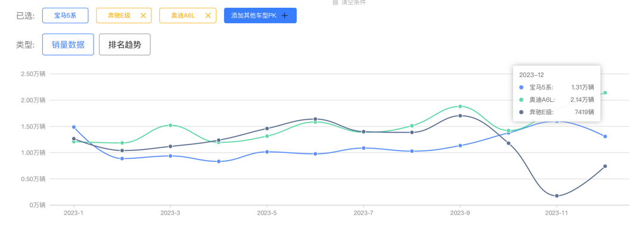Viewport: 644px width, 246px height.
Task: Click 宝马5系 data point at 2023-7
Action: pos(364,147)
